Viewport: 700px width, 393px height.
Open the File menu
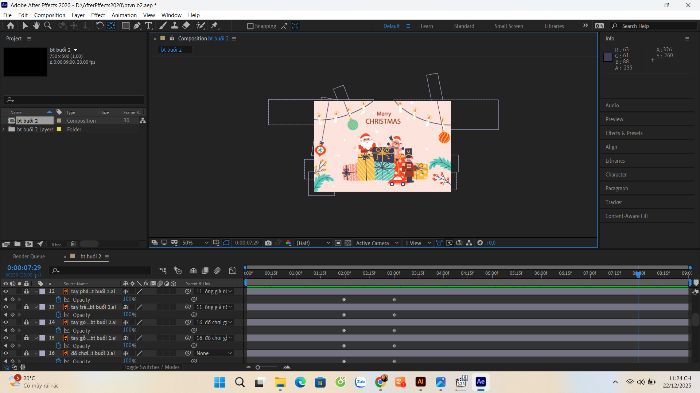[x=8, y=15]
